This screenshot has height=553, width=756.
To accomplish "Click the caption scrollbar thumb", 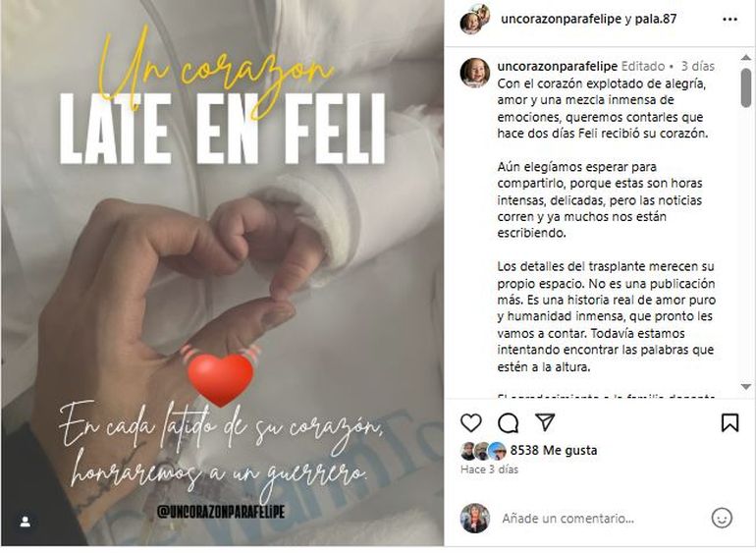I will [x=746, y=86].
